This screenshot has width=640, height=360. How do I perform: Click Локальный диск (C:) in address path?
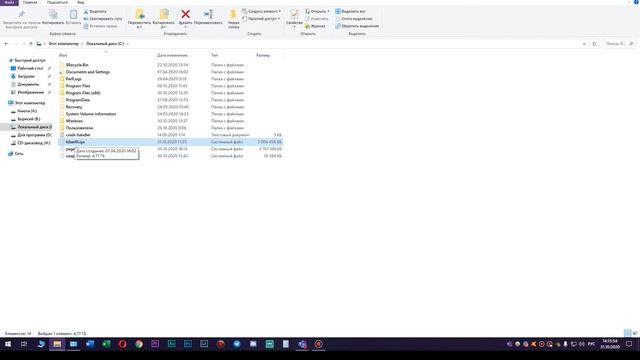pyautogui.click(x=105, y=44)
